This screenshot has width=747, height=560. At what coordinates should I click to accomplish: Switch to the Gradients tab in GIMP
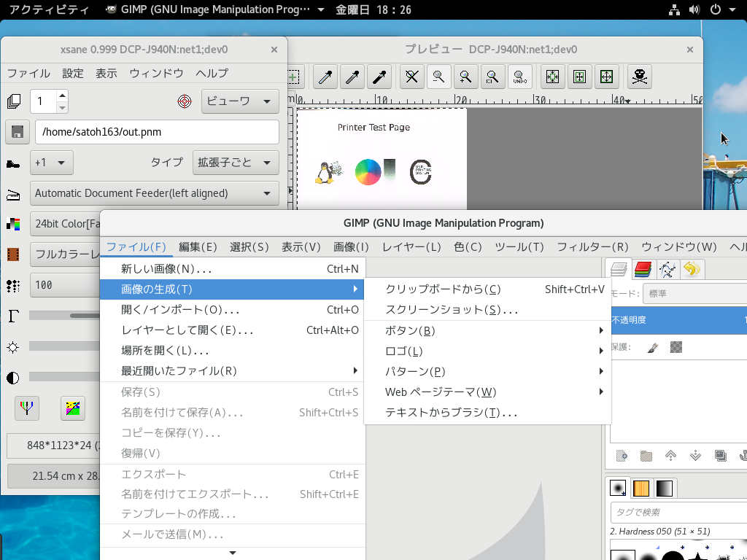(665, 488)
